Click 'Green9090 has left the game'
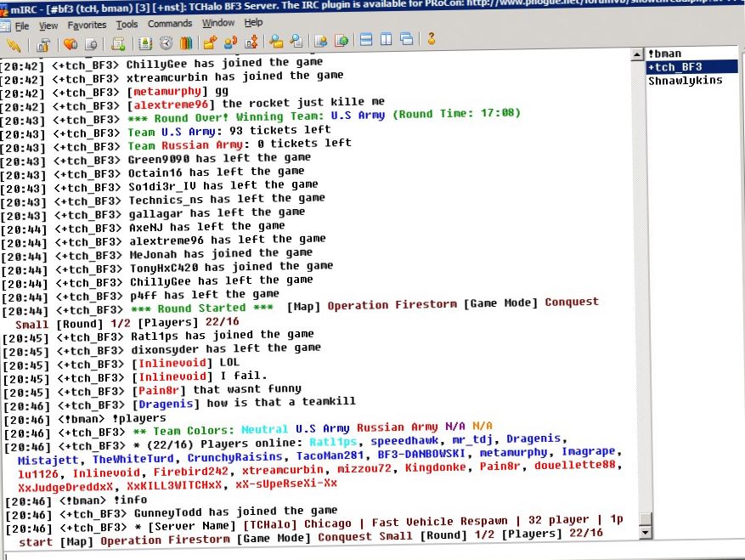Image resolution: width=745 pixels, height=560 pixels. click(x=219, y=158)
